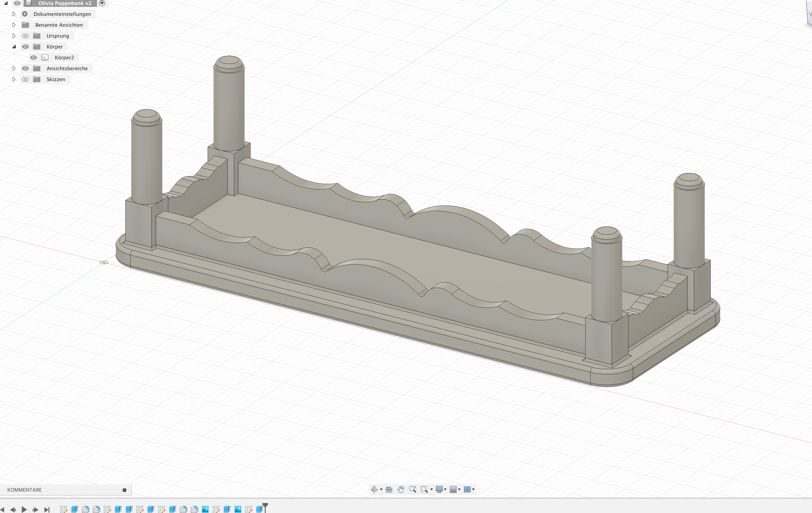Activate the Pan hand tool
This screenshot has height=513, width=812.
click(401, 489)
